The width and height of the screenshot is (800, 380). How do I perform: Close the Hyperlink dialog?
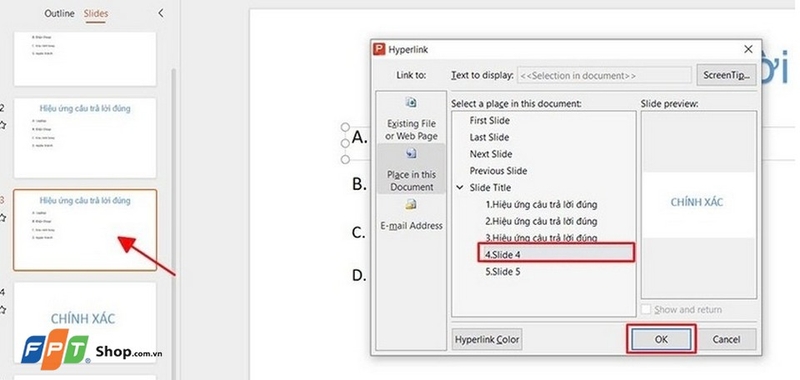(748, 49)
